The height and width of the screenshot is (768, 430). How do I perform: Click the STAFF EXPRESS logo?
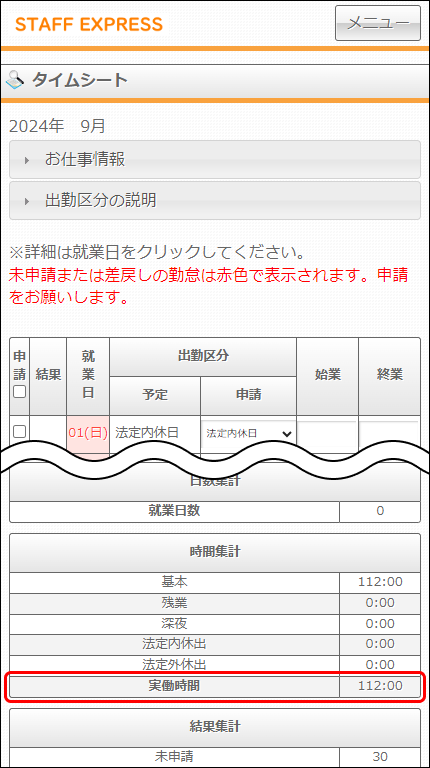[89, 24]
